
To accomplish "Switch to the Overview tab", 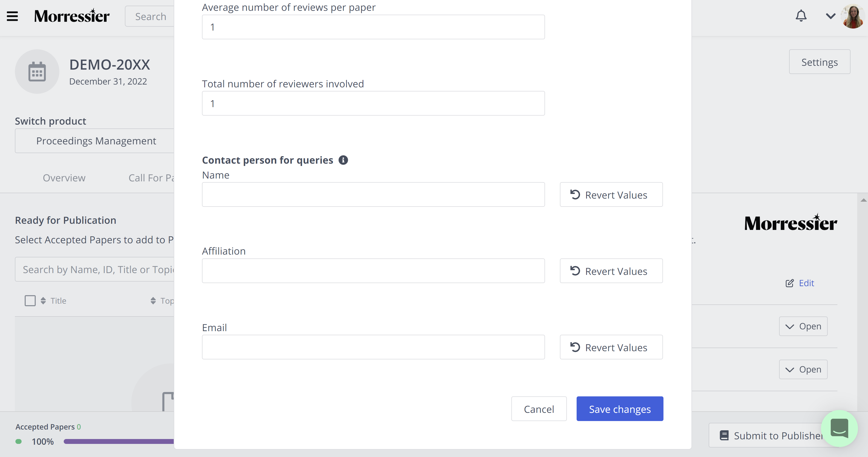I will click(64, 178).
